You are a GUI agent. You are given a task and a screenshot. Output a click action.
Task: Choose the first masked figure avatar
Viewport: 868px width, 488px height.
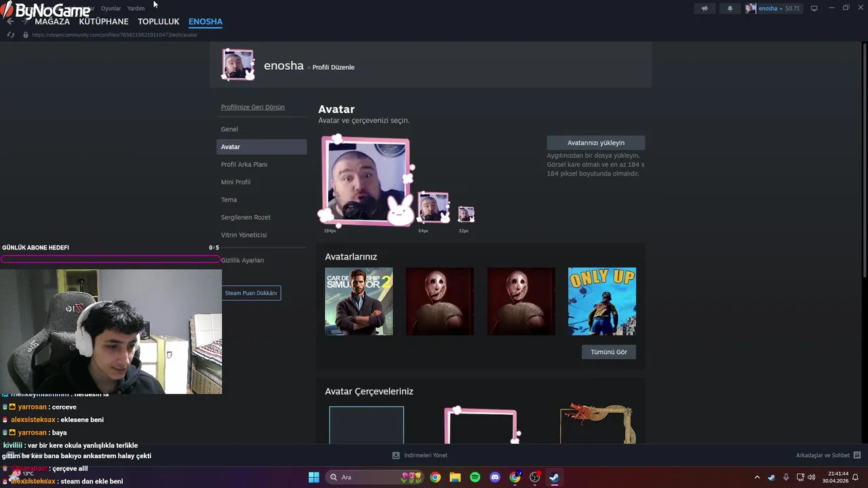440,301
